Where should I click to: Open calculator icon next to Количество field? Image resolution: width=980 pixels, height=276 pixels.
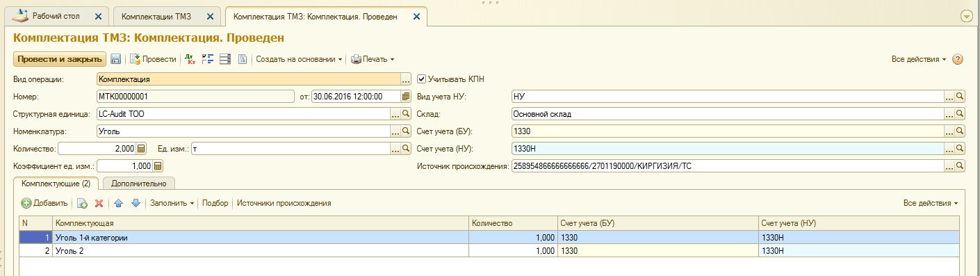click(x=141, y=148)
